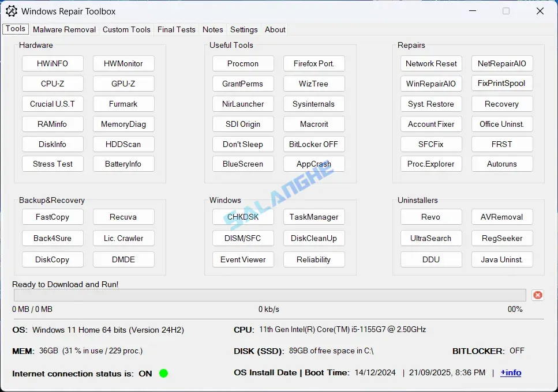Switch to the Final Tests tab

tap(176, 29)
